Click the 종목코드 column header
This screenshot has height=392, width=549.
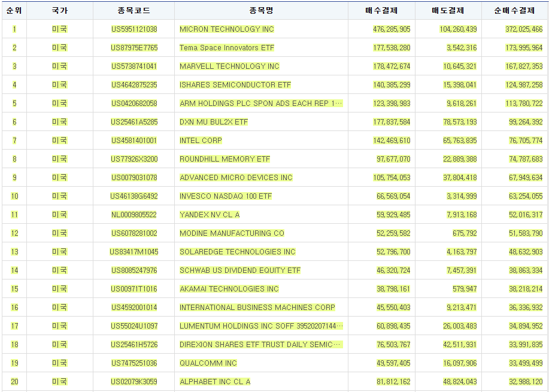click(x=134, y=11)
